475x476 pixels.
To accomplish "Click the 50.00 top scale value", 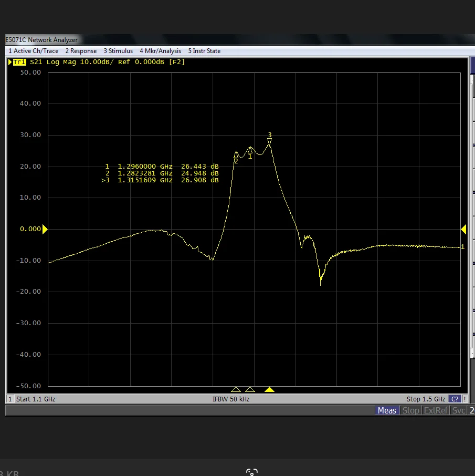I will point(30,73).
